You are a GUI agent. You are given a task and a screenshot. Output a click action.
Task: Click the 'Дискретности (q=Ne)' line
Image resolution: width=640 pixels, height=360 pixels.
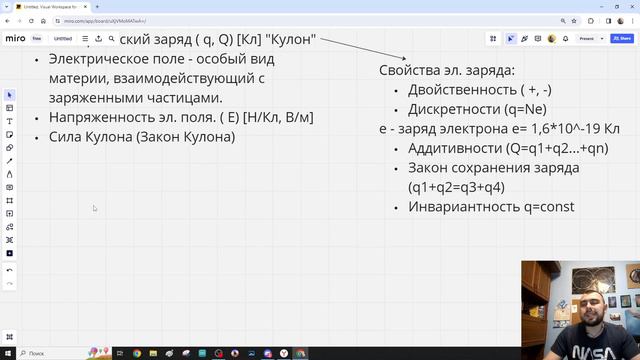(477, 109)
